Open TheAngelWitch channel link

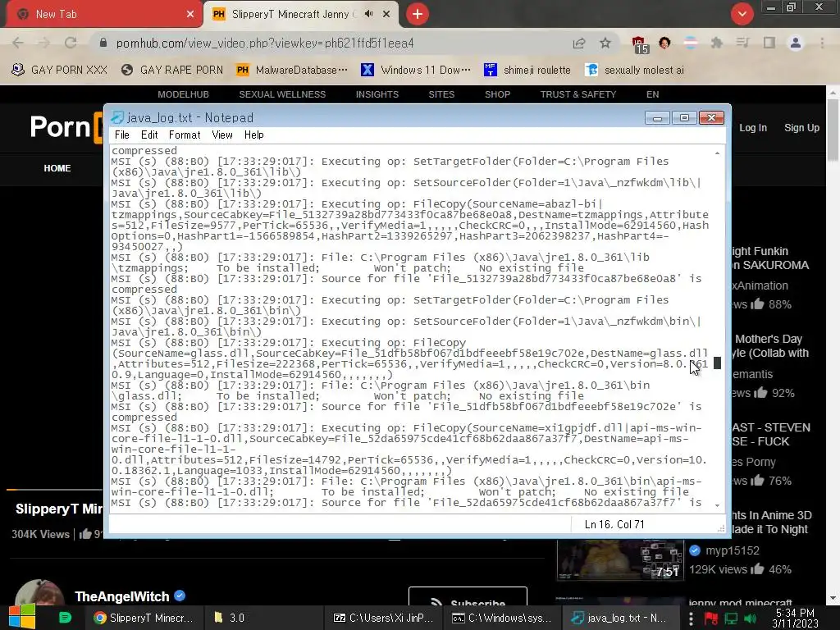tap(121, 596)
